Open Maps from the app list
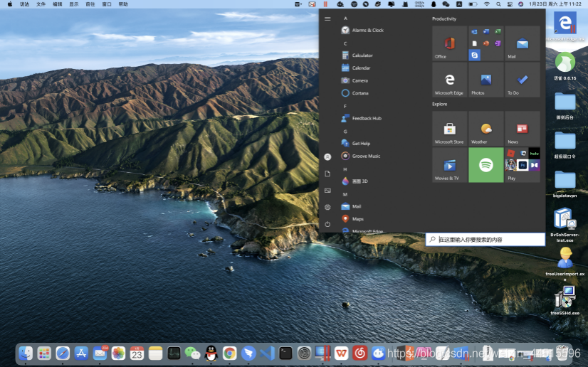The height and width of the screenshot is (367, 588). pos(352,219)
